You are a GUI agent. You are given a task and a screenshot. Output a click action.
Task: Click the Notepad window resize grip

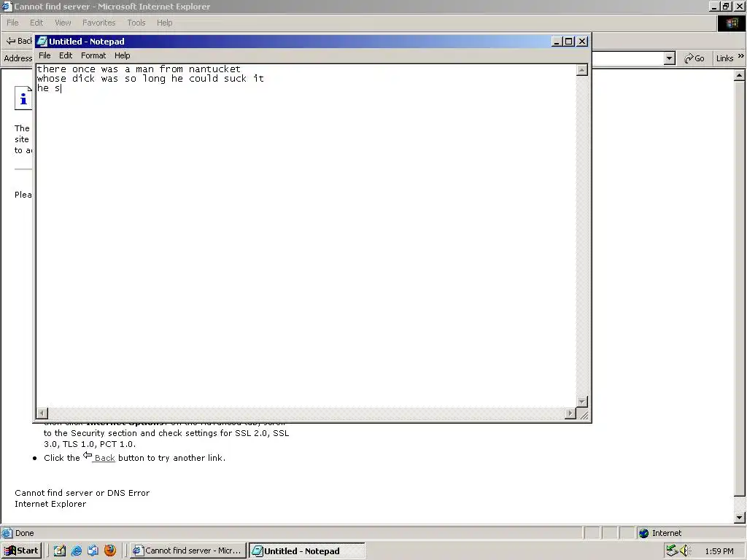coord(583,415)
